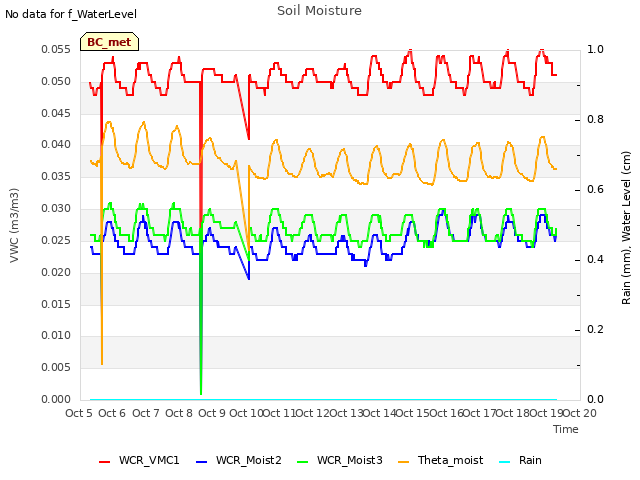Click the 0.8 right axis tick label
The height and width of the screenshot is (480, 640).
pos(595,120)
